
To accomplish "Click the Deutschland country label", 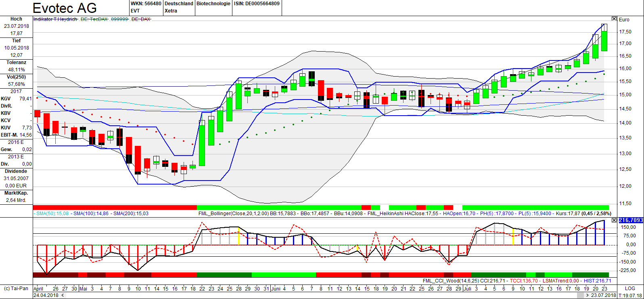I will point(179,4).
